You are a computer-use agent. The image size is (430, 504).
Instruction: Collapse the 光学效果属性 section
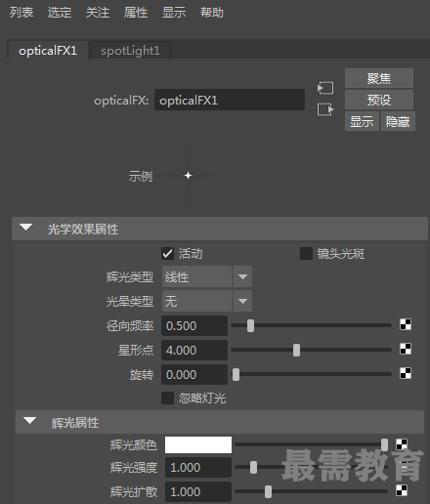(x=26, y=228)
